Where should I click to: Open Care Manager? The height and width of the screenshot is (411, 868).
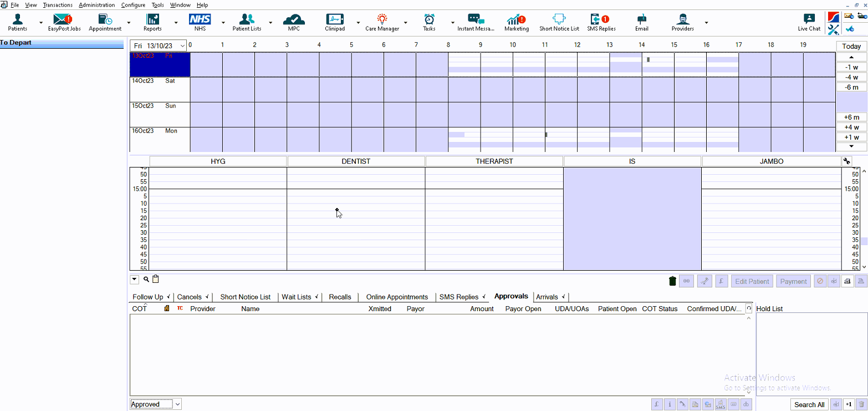click(382, 22)
